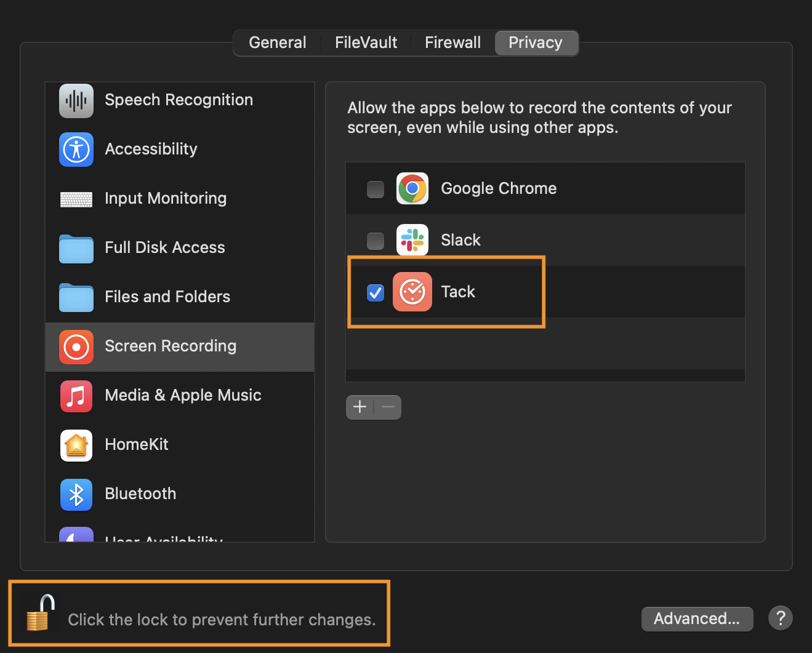This screenshot has width=812, height=653.
Task: Click the Speech Recognition waveform icon
Action: point(76,100)
